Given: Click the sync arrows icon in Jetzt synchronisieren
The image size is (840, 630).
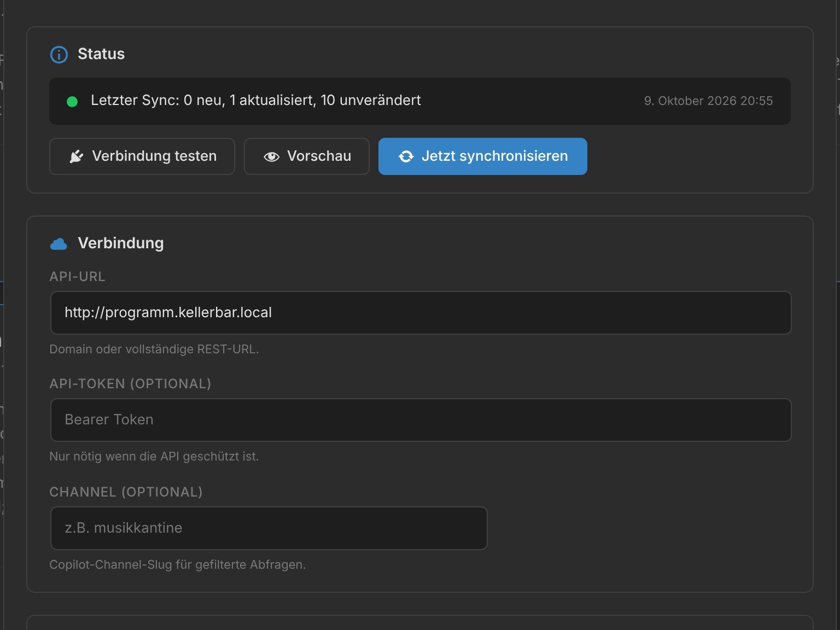Looking at the screenshot, I should coord(406,157).
